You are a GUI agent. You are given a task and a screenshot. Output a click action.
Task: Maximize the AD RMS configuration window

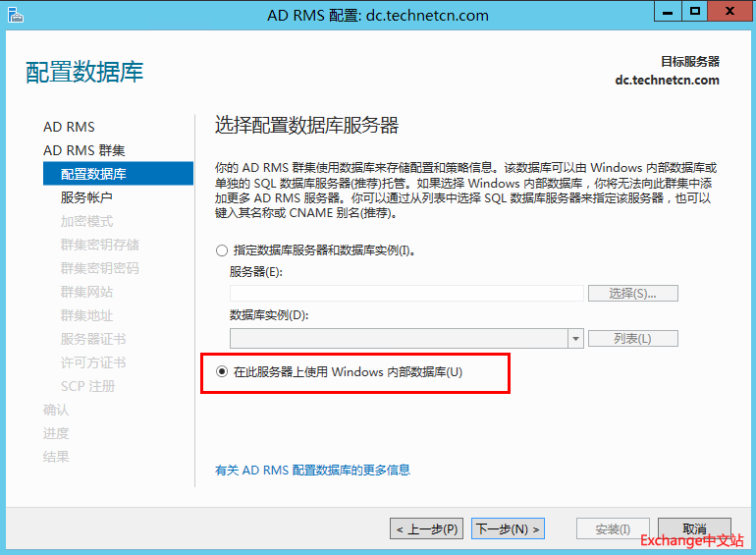[695, 12]
